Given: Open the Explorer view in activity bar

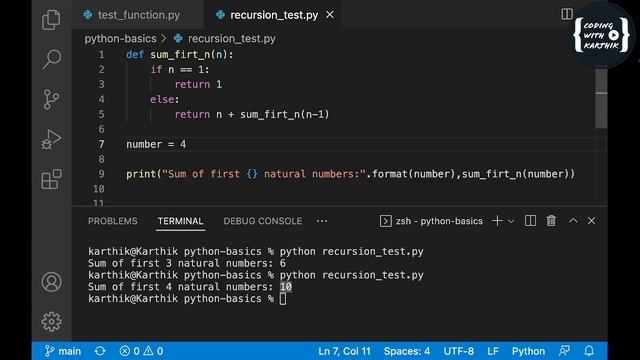Looking at the screenshot, I should (51, 20).
